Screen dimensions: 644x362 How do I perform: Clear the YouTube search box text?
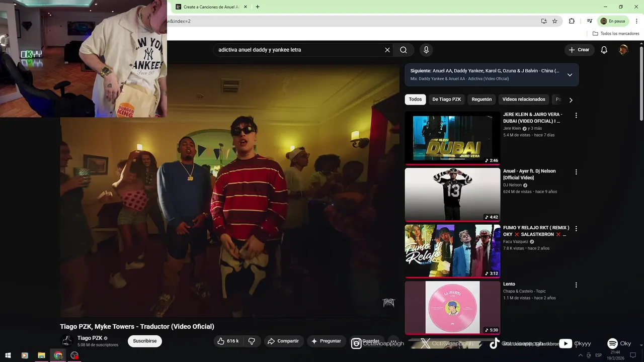pos(387,50)
